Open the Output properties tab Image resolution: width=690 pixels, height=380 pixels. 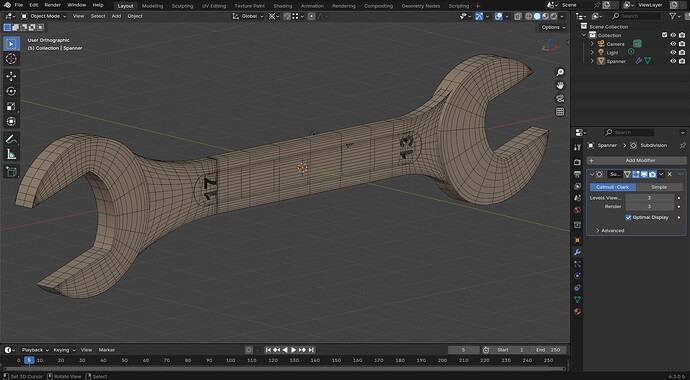(577, 174)
